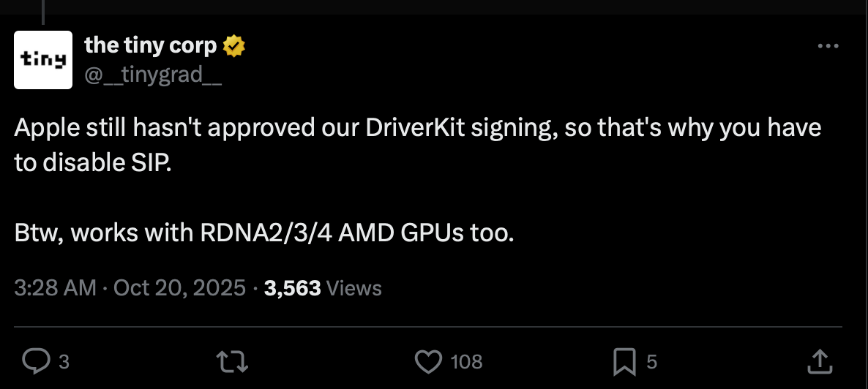Image resolution: width=868 pixels, height=389 pixels.
Task: Click the "to disable SIP." text line
Action: pos(92,162)
